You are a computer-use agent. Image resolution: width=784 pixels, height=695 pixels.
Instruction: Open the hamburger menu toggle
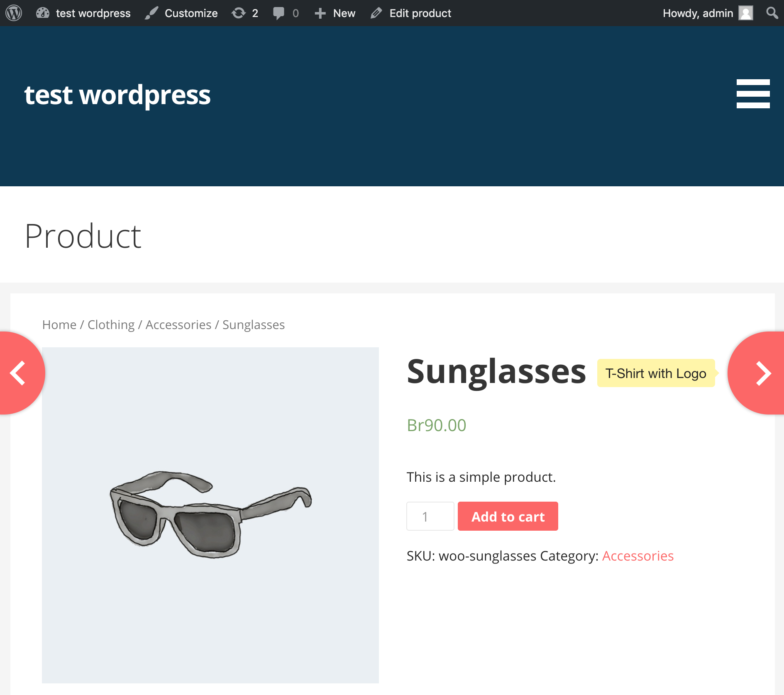(753, 94)
